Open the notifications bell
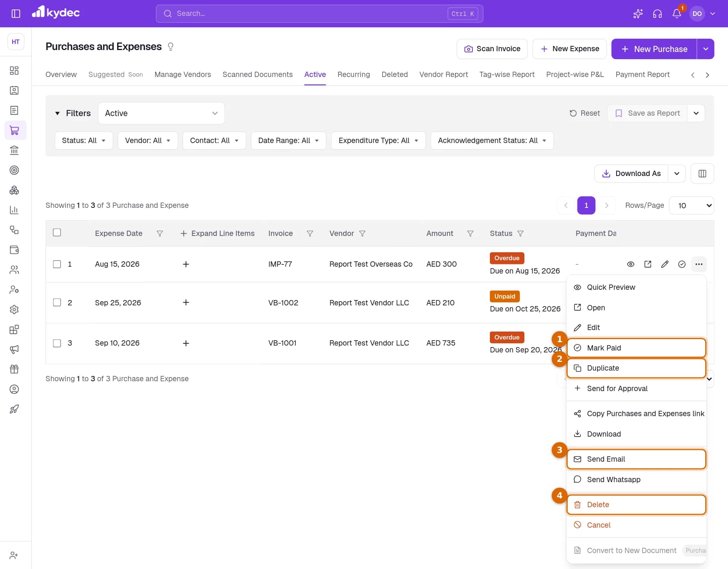Viewport: 728px width, 569px height. pos(677,14)
